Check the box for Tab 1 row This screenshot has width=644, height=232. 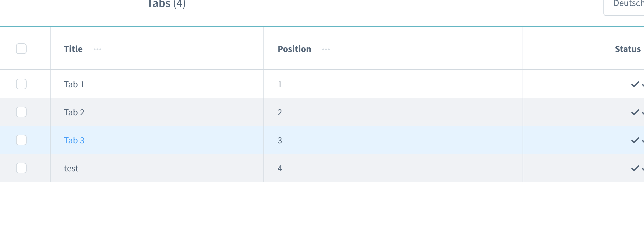pyautogui.click(x=21, y=84)
